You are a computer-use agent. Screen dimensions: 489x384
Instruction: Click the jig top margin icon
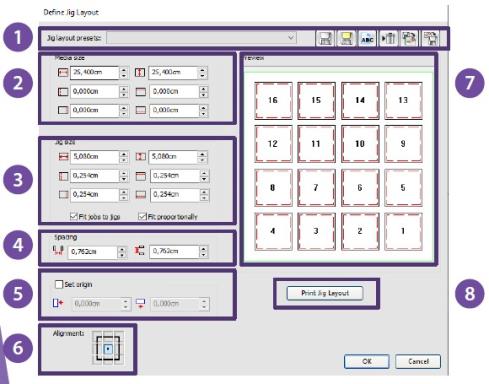coord(141,176)
